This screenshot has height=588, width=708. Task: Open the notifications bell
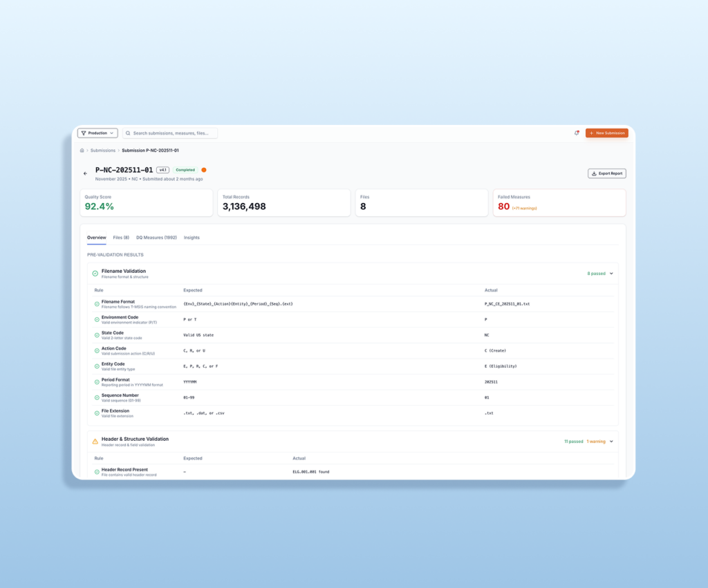tap(577, 133)
